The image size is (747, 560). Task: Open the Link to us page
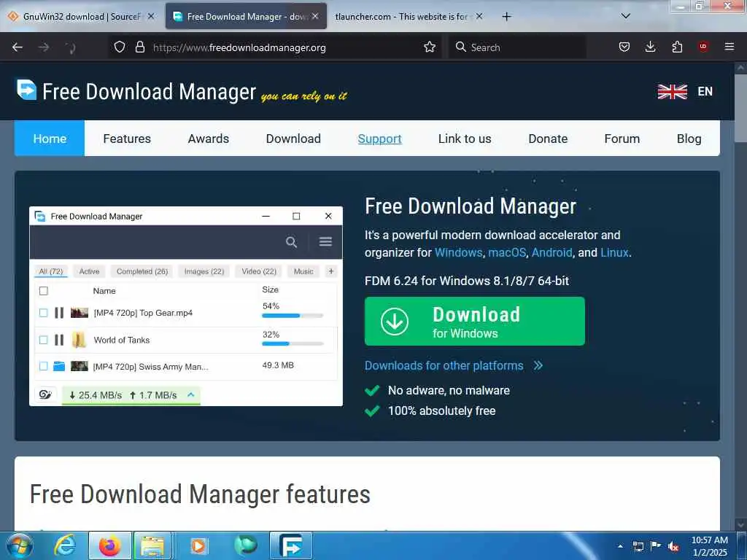[x=465, y=139]
